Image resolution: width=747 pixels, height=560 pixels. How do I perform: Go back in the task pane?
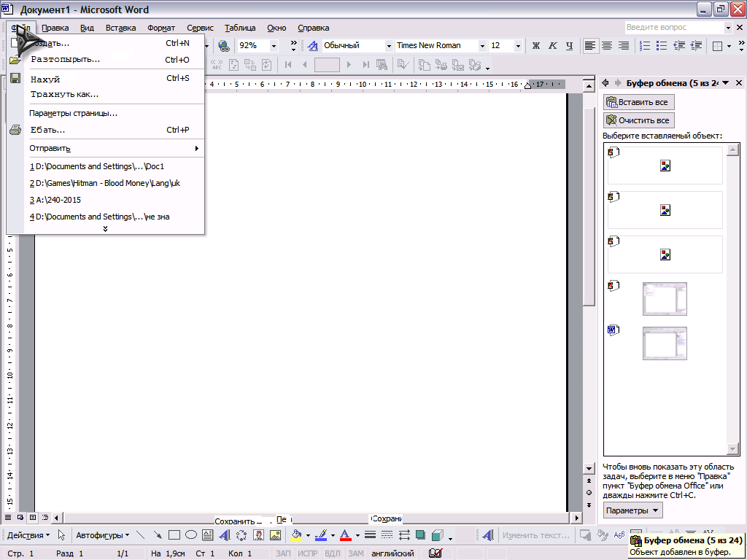(605, 83)
